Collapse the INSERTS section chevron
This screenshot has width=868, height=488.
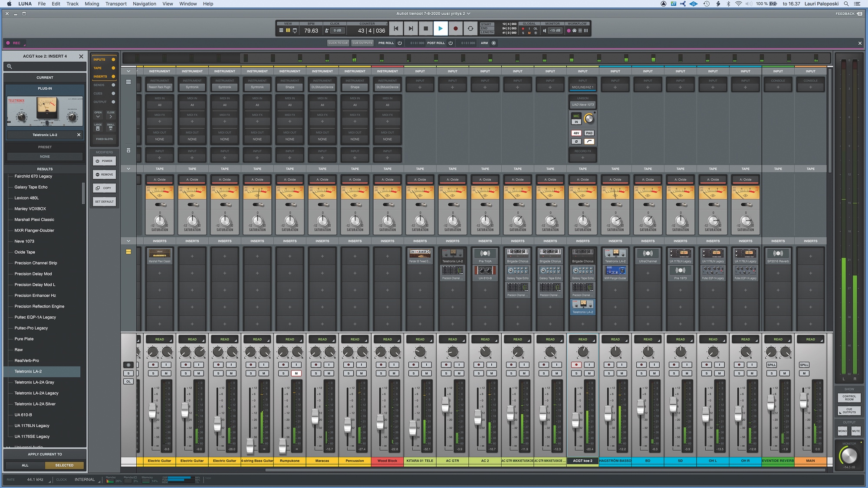click(x=128, y=241)
